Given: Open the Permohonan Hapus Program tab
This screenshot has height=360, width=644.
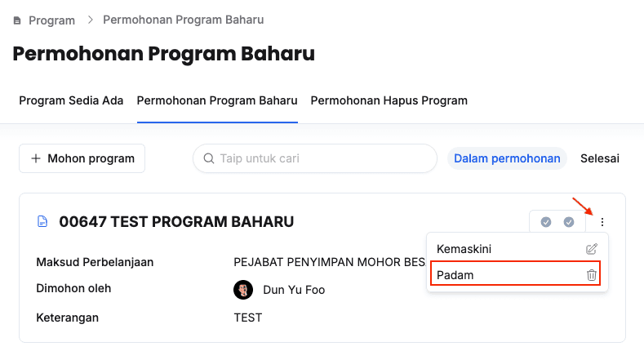Looking at the screenshot, I should pos(389,101).
